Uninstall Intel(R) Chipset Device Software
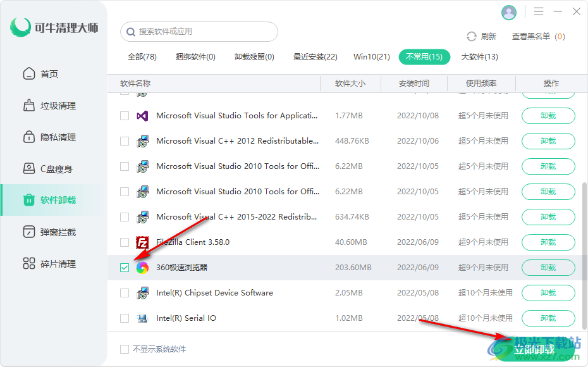Image resolution: width=588 pixels, height=367 pixels. (548, 293)
